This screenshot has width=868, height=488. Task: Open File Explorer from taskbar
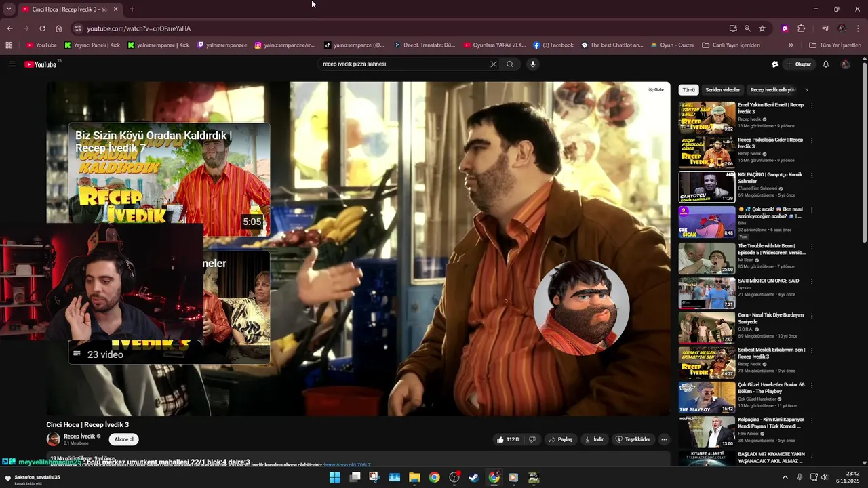point(414,477)
